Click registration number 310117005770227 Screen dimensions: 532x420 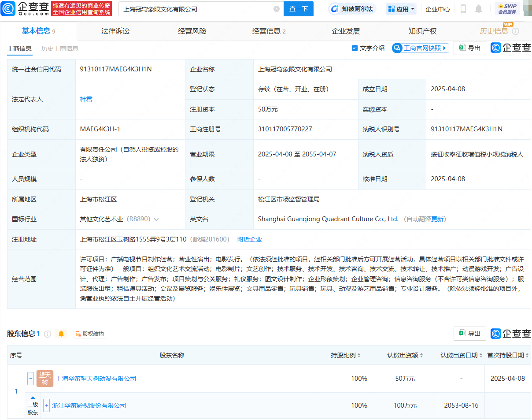[x=285, y=129]
